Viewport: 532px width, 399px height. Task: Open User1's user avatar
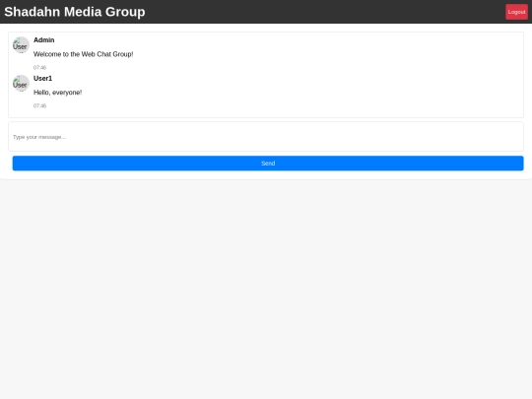click(x=21, y=84)
